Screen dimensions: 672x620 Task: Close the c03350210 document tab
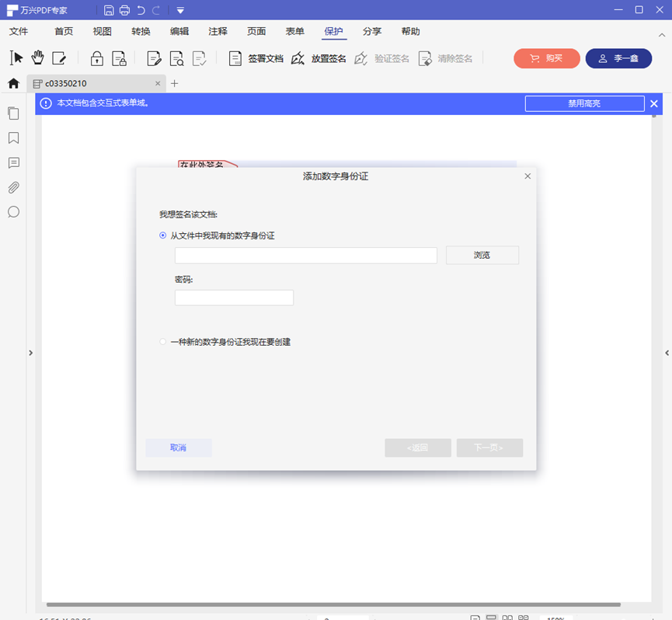158,84
